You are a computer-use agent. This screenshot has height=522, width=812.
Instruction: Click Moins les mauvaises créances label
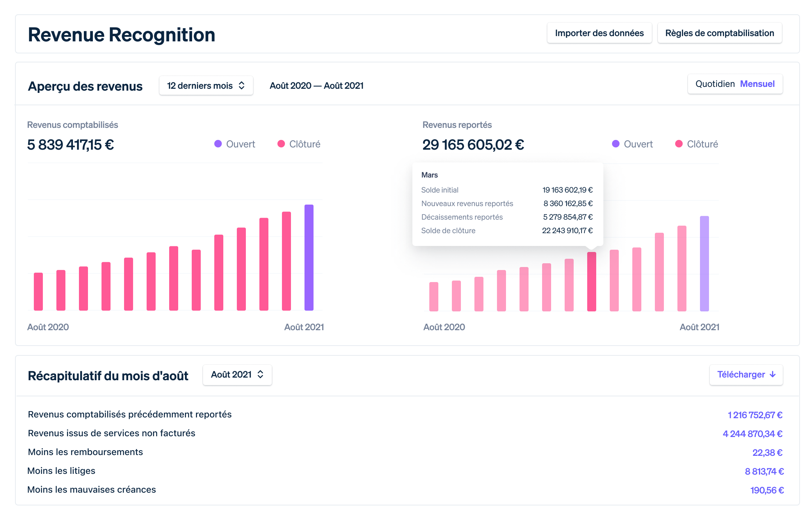pyautogui.click(x=92, y=490)
